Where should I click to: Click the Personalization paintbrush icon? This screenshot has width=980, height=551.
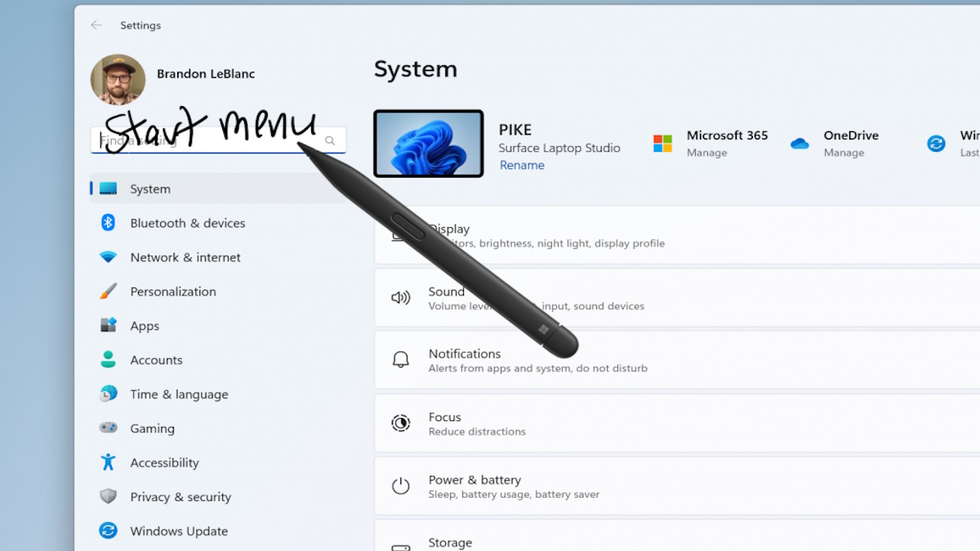coord(108,291)
